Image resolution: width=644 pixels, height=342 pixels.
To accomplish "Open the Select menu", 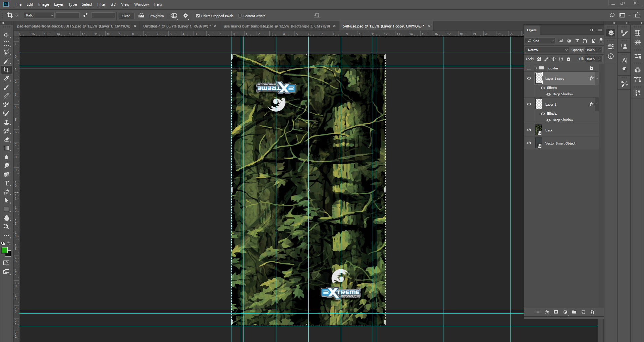I will 87,4.
